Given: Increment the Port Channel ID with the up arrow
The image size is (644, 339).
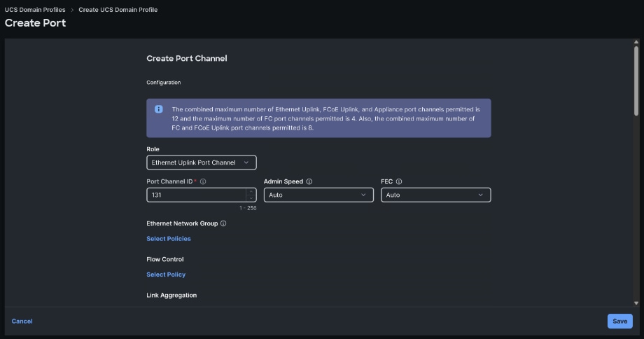Looking at the screenshot, I should coord(251,191).
